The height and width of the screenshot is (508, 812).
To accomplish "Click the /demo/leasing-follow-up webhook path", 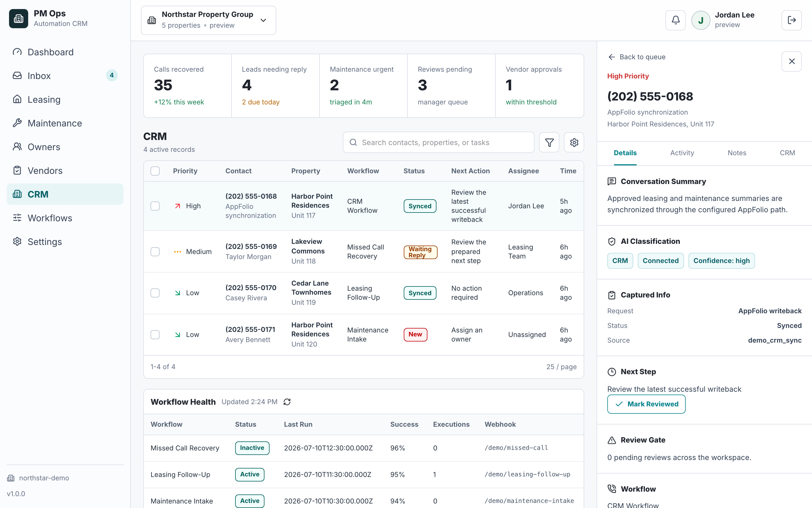I will tap(527, 474).
